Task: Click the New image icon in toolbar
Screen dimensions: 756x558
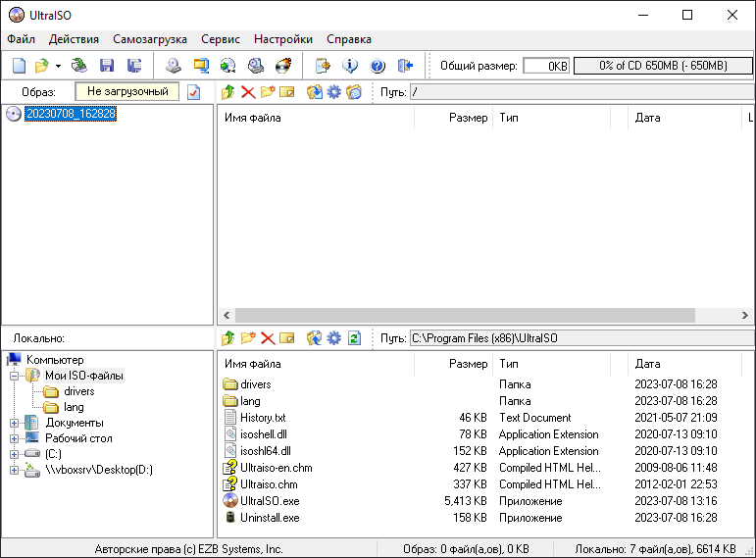Action: tap(19, 66)
